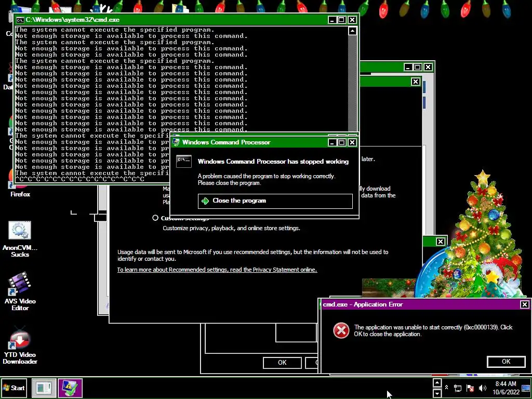Click 'A problem caused the program to stop' text
This screenshot has height=399, width=532.
267,179
